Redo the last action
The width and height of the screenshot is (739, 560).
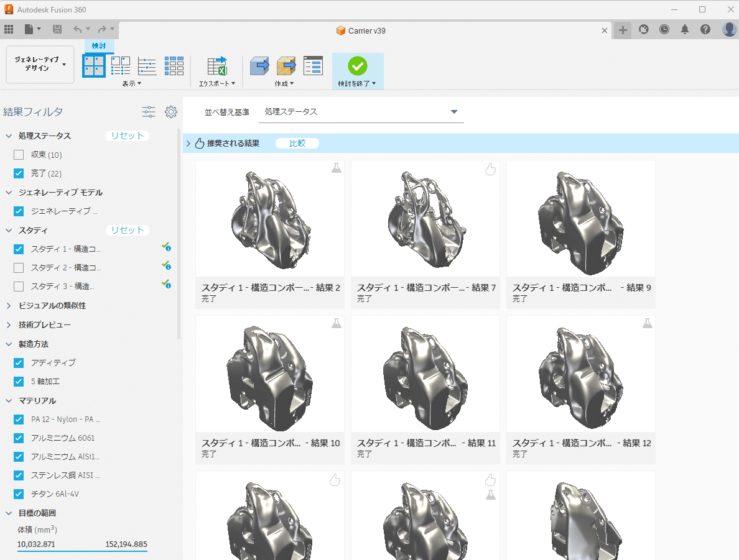[102, 30]
